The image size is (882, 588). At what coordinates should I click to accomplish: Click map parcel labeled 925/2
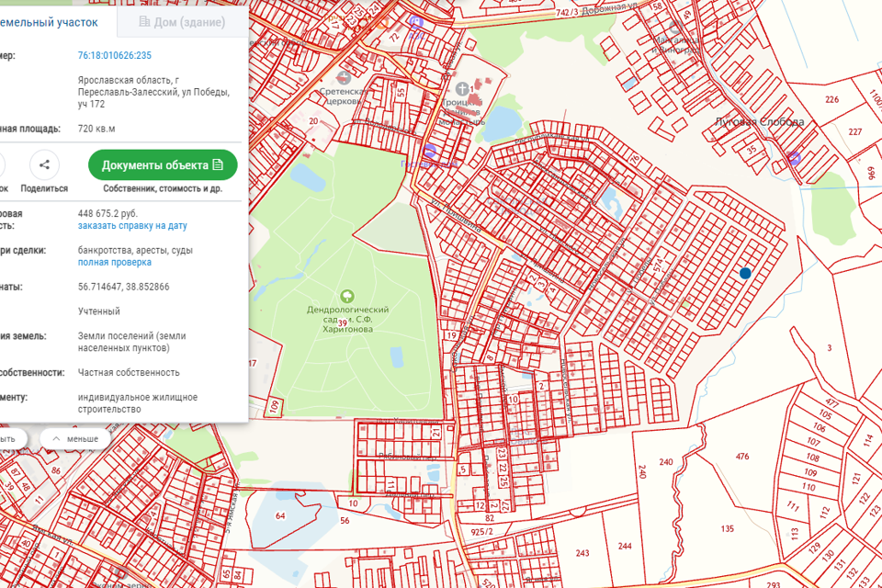[482, 532]
